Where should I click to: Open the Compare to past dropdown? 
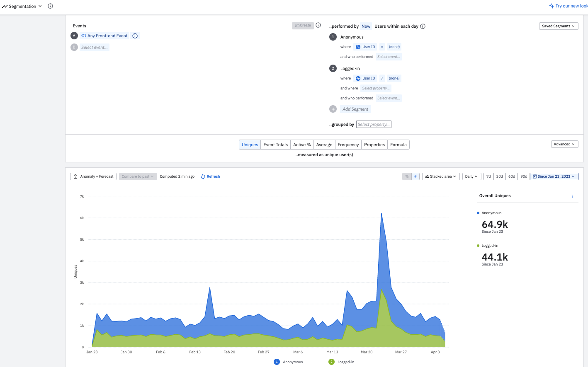138,176
